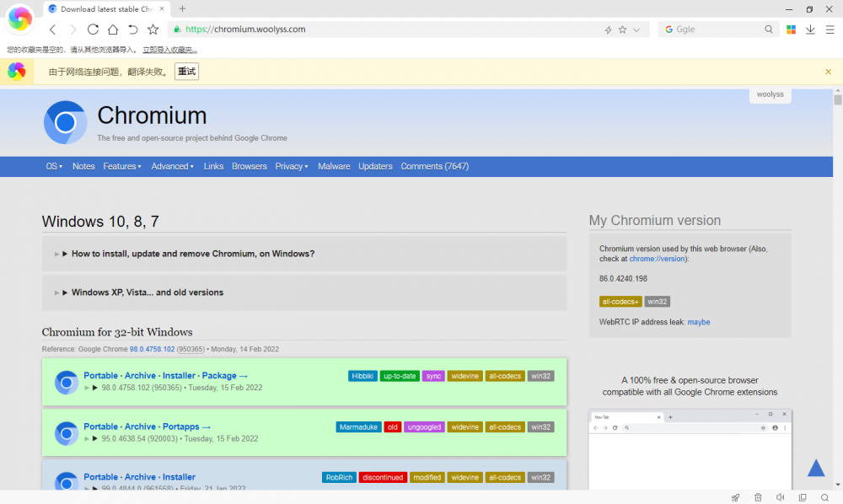Click the browser back arrow button

52,29
